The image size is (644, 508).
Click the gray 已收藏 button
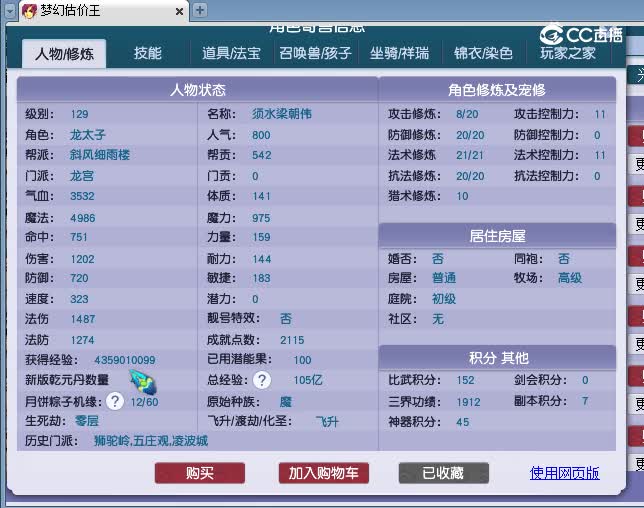point(444,473)
